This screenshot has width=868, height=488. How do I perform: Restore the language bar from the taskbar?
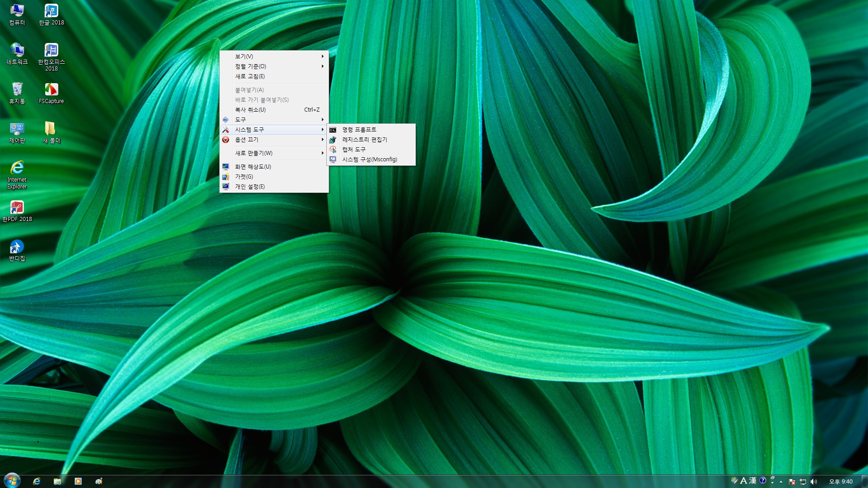pos(773,478)
